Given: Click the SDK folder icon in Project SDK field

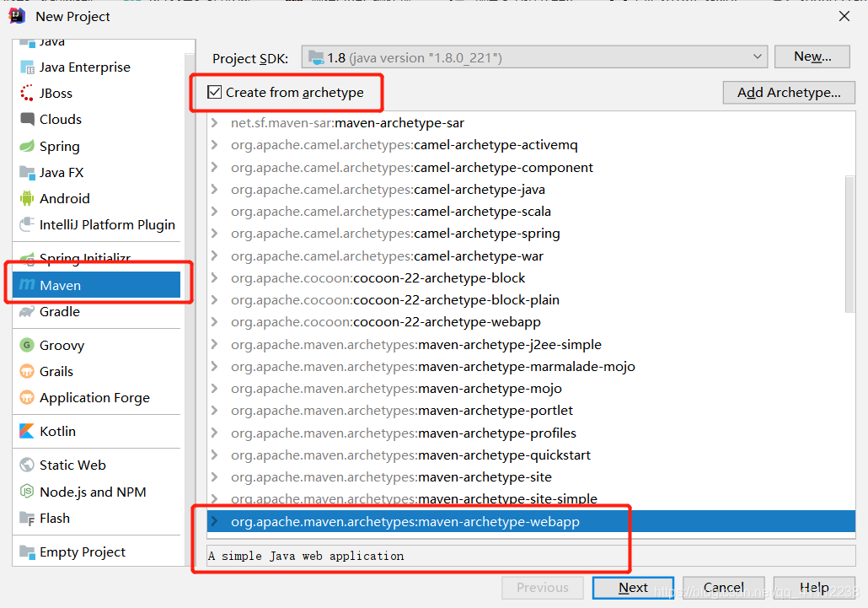Looking at the screenshot, I should tap(316, 57).
